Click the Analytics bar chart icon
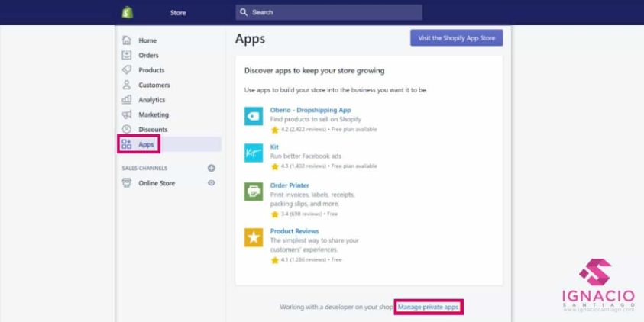Viewport: 644px width, 322px height. point(127,99)
